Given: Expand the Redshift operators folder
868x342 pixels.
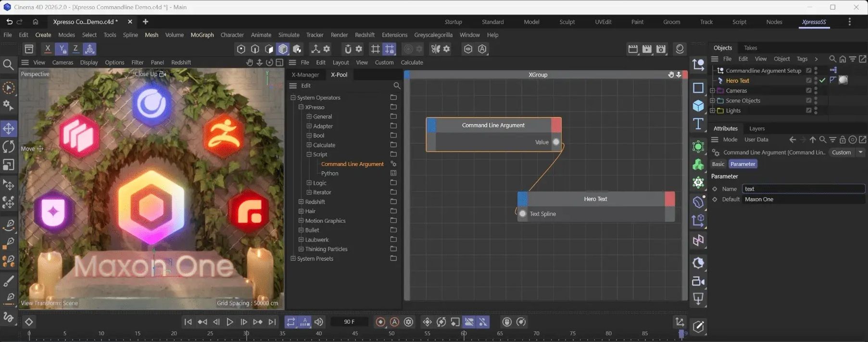Looking at the screenshot, I should click(301, 202).
